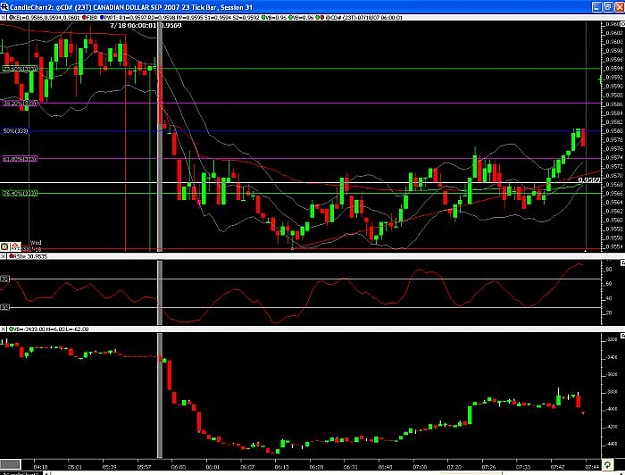
Task: Select the 38.20% Fibonacci level label
Action: 20,103
